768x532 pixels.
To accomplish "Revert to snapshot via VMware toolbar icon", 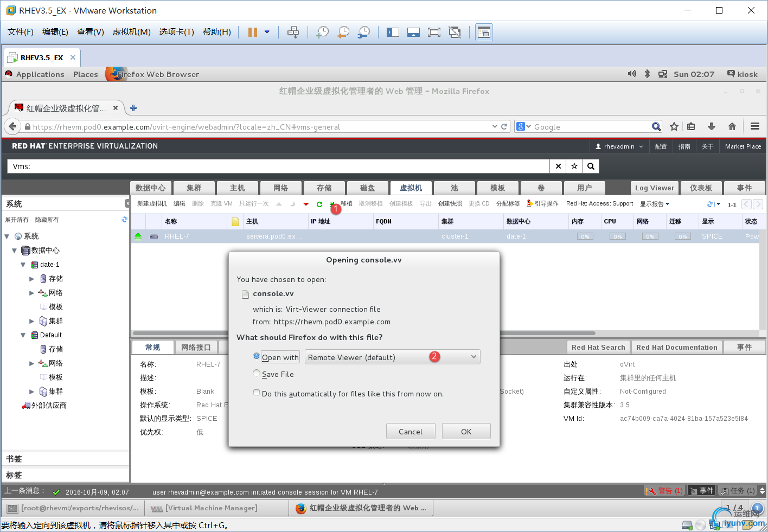I will click(343, 32).
